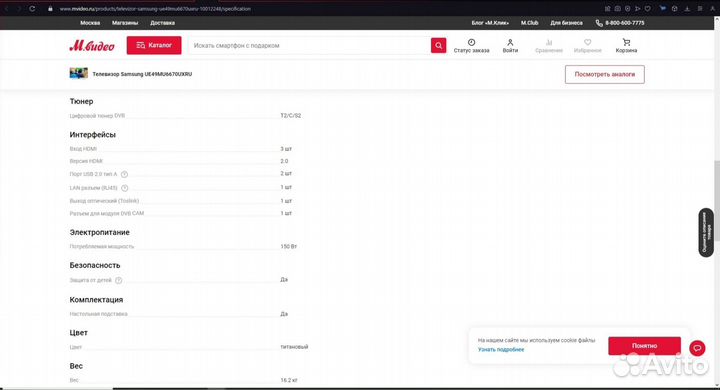Click the Цифровой тюнер DVB label
This screenshot has height=390, width=720.
click(x=97, y=116)
